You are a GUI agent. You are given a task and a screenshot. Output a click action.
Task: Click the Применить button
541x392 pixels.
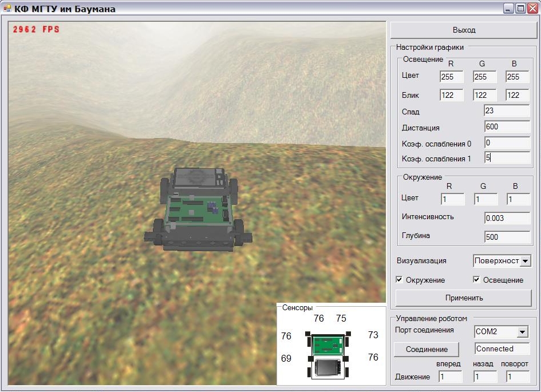click(x=464, y=298)
